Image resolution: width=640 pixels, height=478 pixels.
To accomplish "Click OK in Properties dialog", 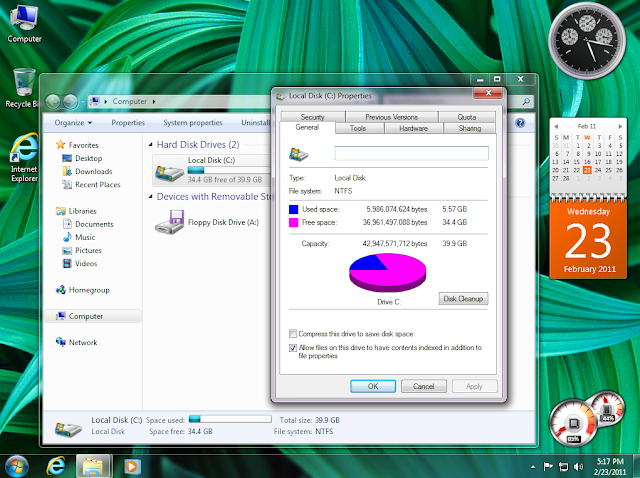I will (x=373, y=386).
